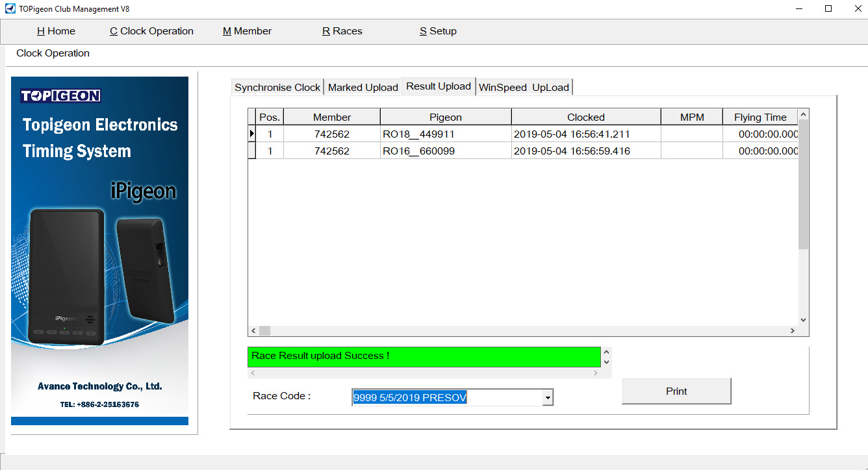Select row with pigeon RO16__660099

coord(446,151)
